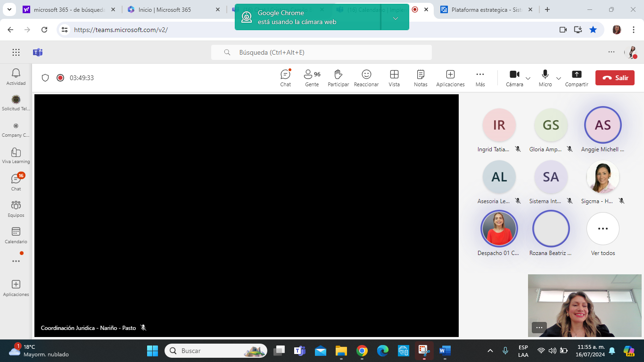
Task: Open the meeting Aplicaciones panel
Action: coord(450,78)
